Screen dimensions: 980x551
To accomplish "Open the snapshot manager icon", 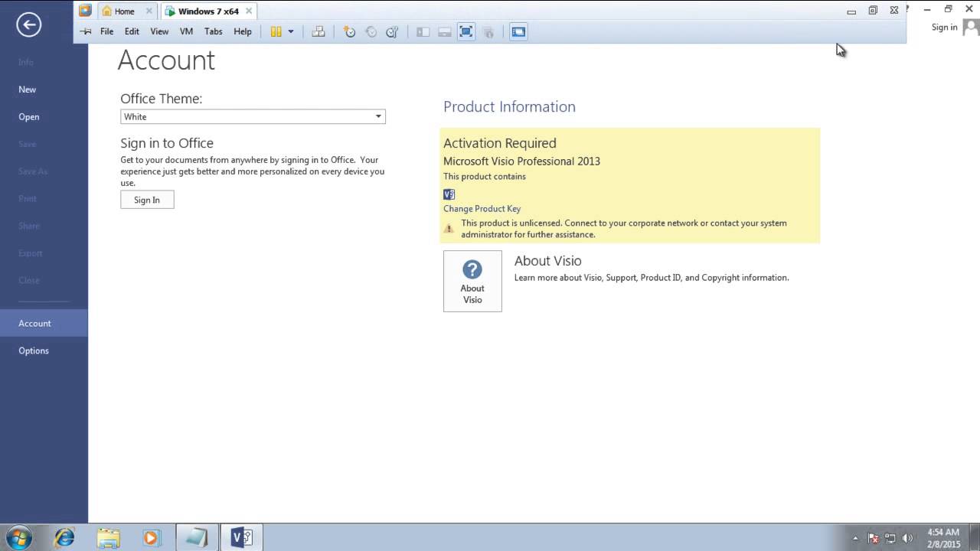I will 392,31.
